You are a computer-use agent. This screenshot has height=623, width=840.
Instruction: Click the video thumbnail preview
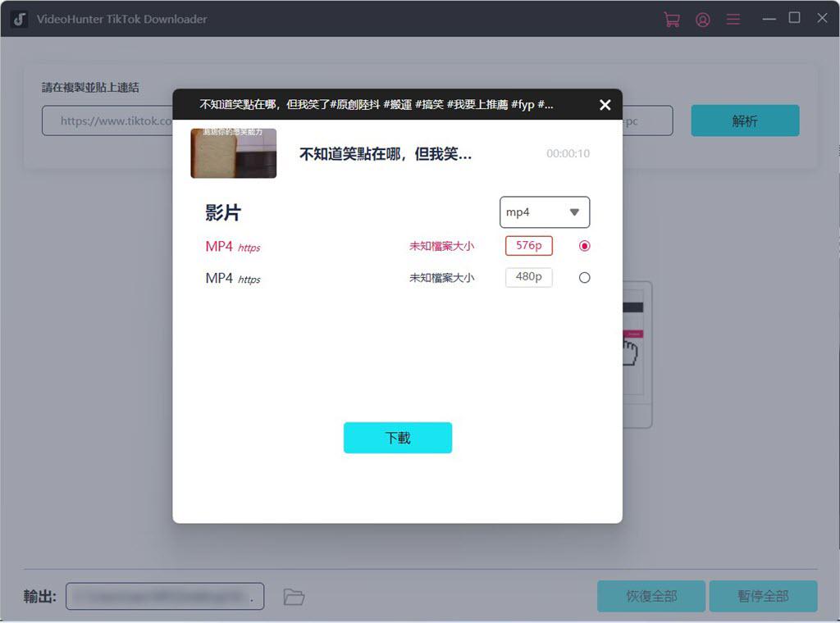click(234, 153)
